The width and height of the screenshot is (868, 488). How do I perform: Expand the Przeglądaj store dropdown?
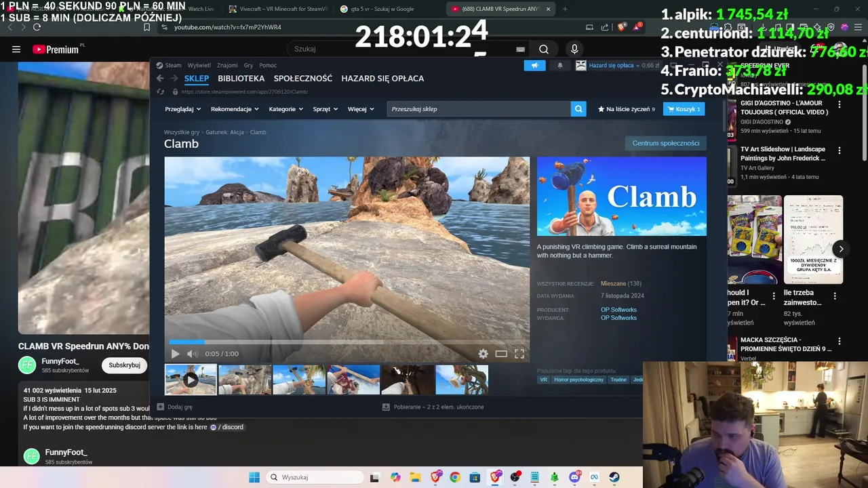[x=183, y=109]
